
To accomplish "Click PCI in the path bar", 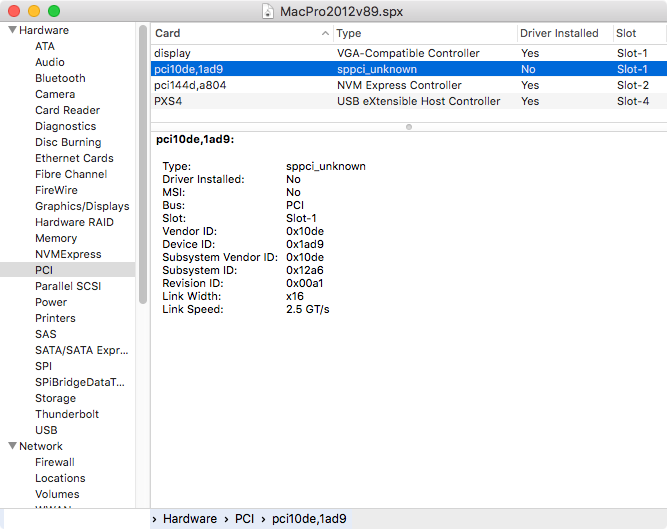I will (x=245, y=519).
